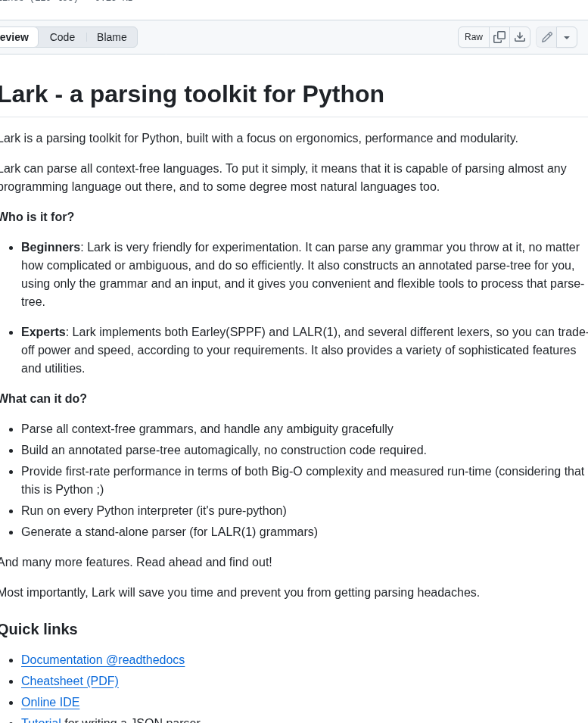The height and width of the screenshot is (723, 588).
Task: Open the Tutorial link for the JSON parser
Action: [41, 720]
